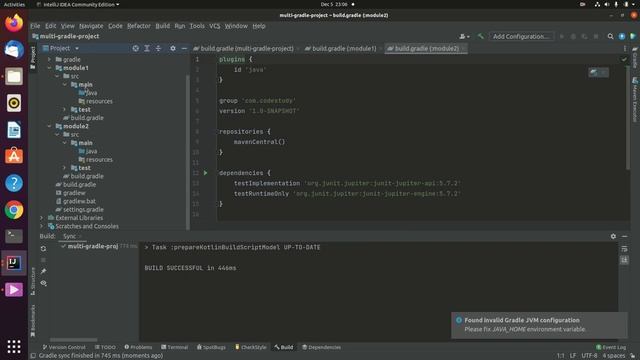Open the VCS menu

[214, 26]
